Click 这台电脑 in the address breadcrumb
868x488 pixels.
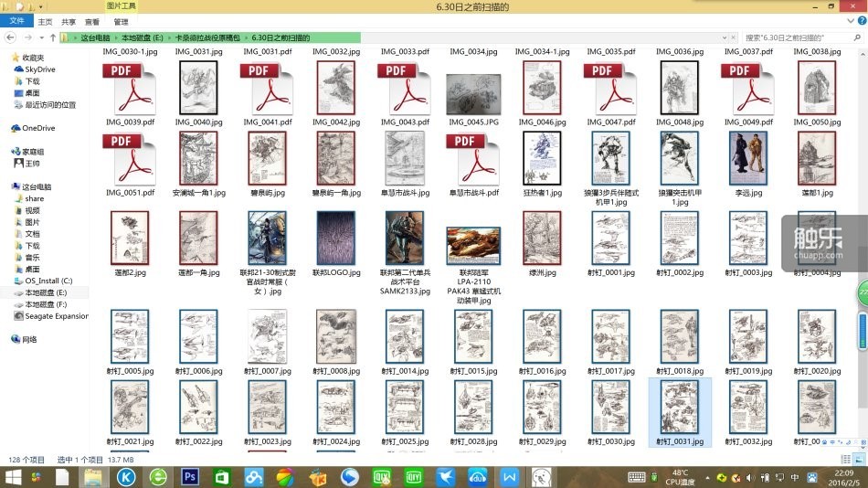95,37
